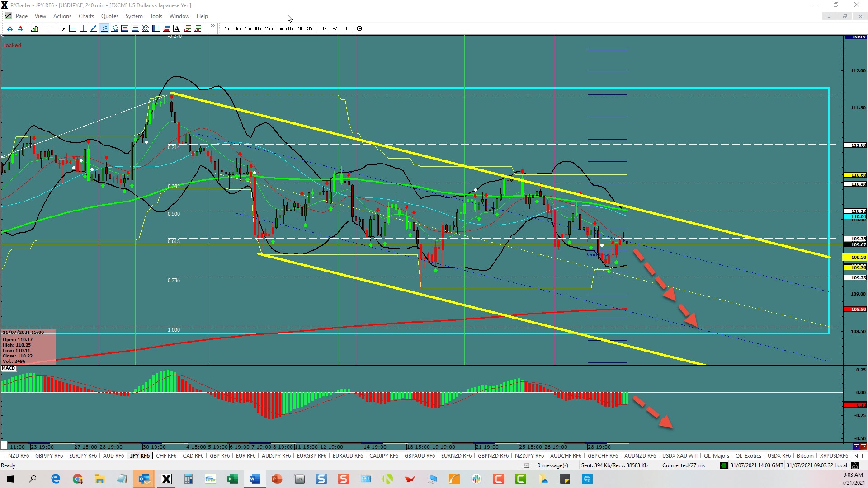
Task: Open the Tools menu
Action: coord(156,16)
